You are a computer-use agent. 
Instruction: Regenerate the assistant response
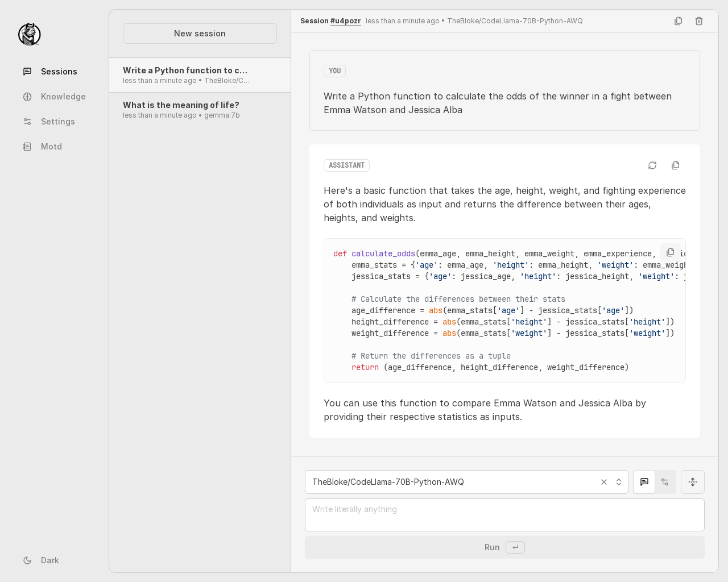(x=652, y=165)
